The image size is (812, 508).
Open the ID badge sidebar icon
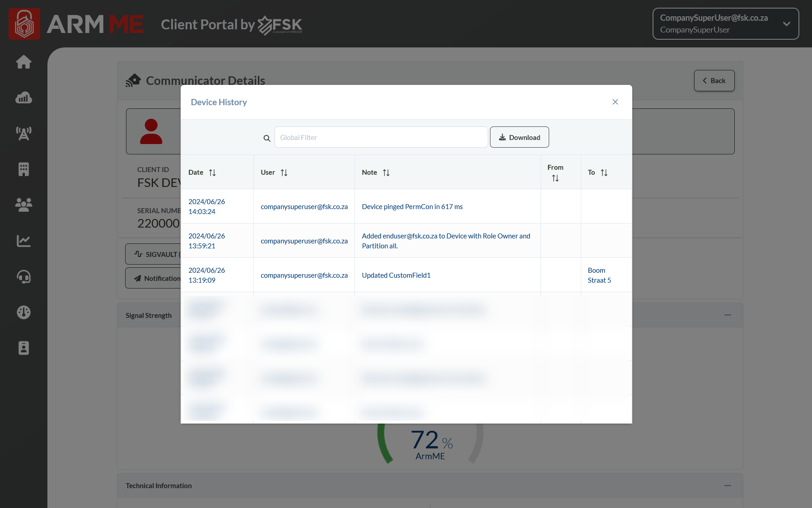[x=23, y=348]
